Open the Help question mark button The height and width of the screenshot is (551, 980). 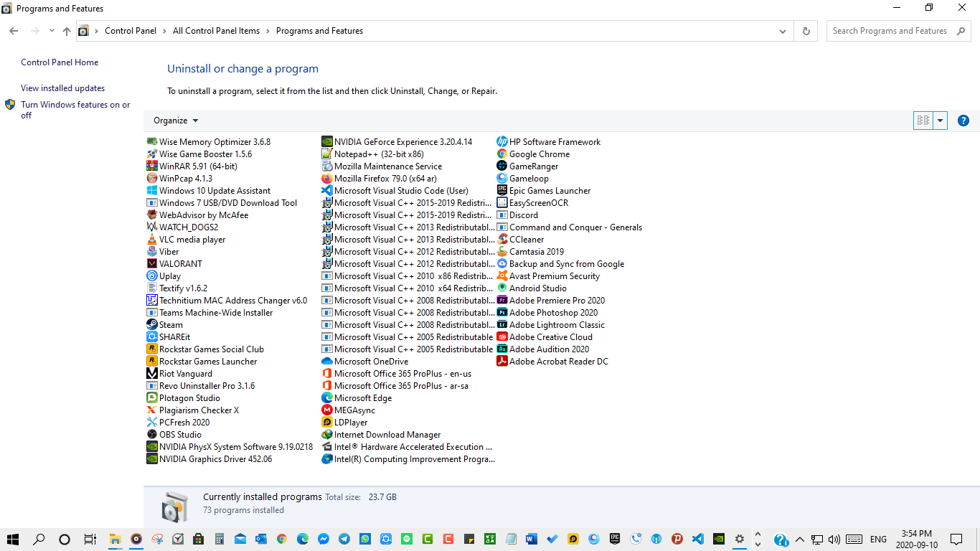coord(963,121)
